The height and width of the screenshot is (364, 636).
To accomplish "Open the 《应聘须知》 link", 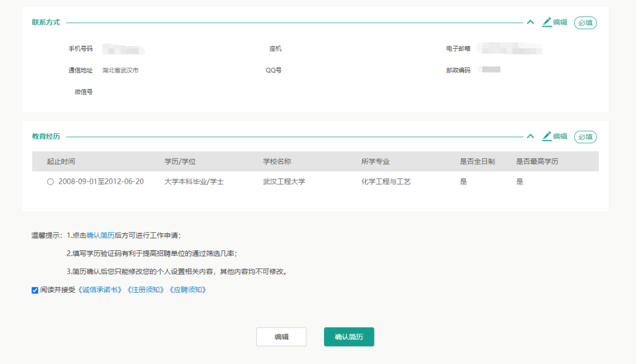I will 188,290.
